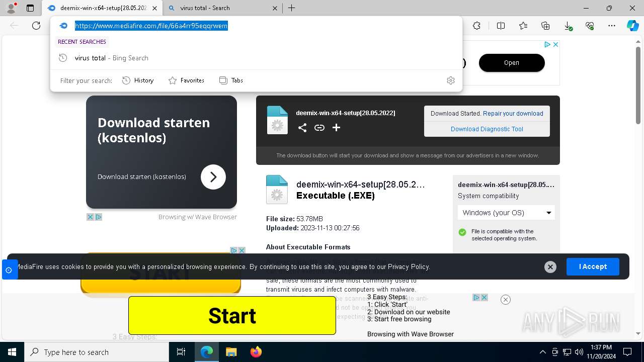Image resolution: width=644 pixels, height=362 pixels.
Task: Open Task View on taskbar
Action: [181, 352]
